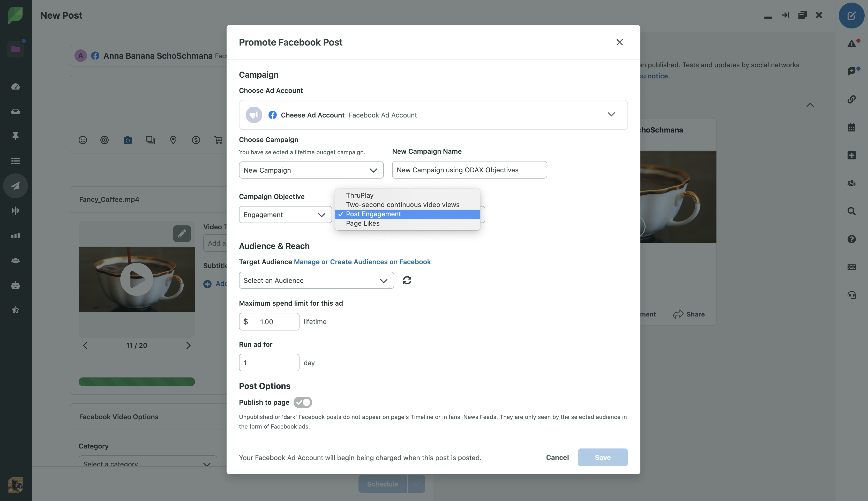Click the Save button
The image size is (868, 501).
click(x=603, y=457)
